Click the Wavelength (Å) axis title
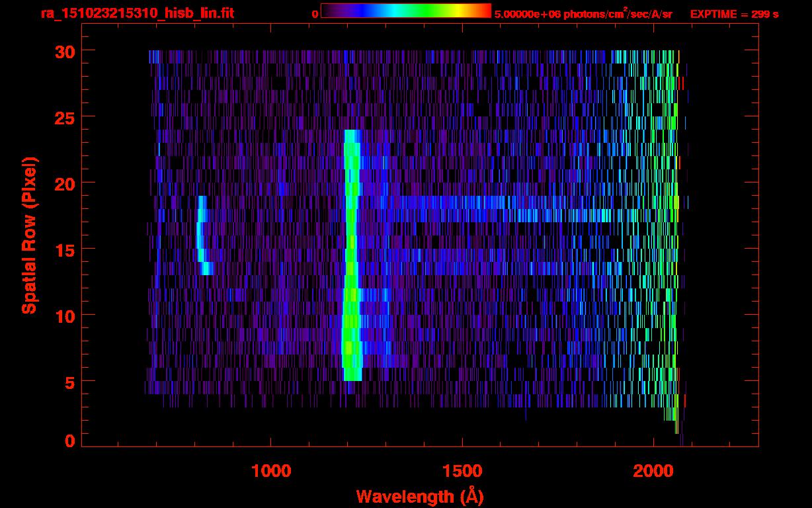The width and height of the screenshot is (812, 508). pos(420,496)
